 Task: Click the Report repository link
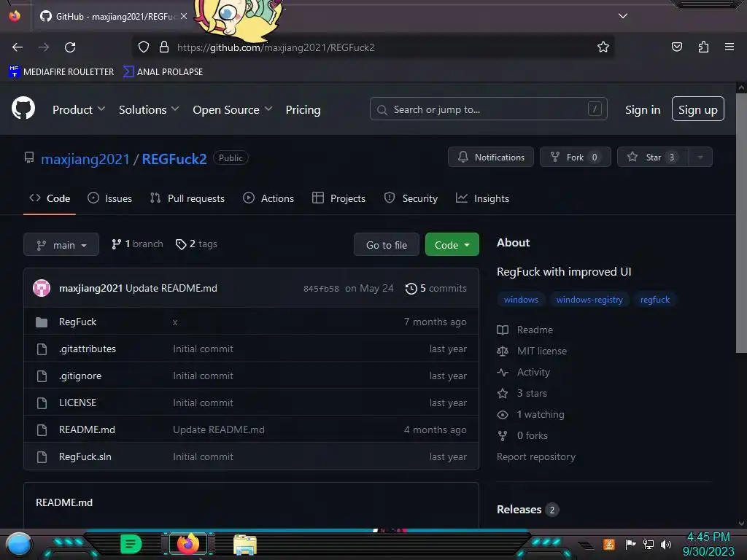(x=536, y=456)
